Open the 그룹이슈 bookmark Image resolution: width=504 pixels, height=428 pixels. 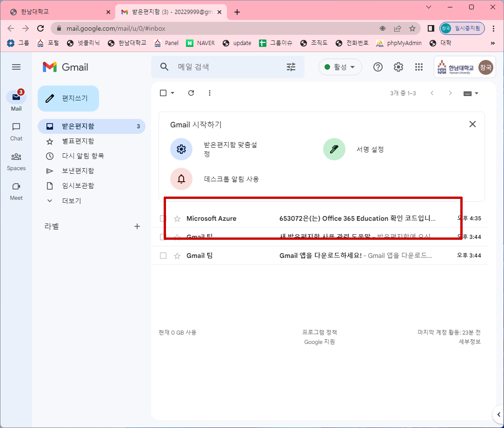(x=276, y=43)
